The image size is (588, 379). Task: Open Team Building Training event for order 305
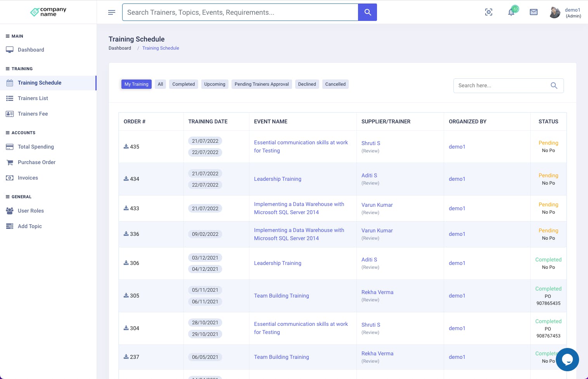click(x=282, y=296)
